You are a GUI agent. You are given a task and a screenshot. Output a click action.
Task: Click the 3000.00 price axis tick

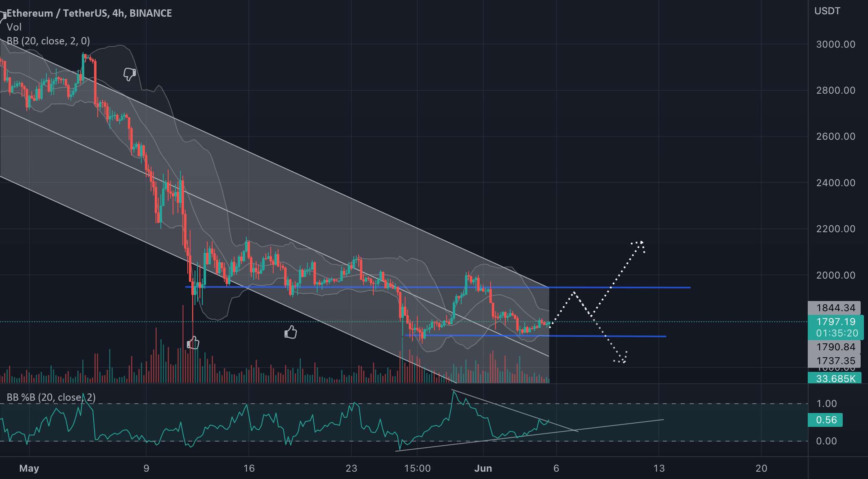(835, 44)
